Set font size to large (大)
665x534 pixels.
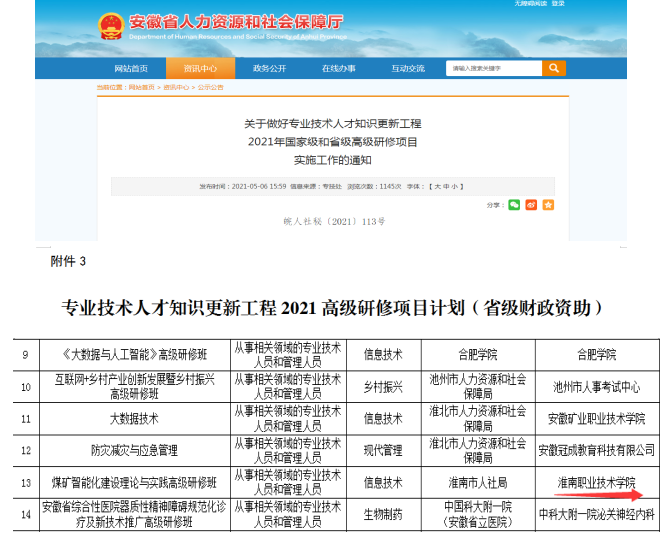tap(436, 186)
